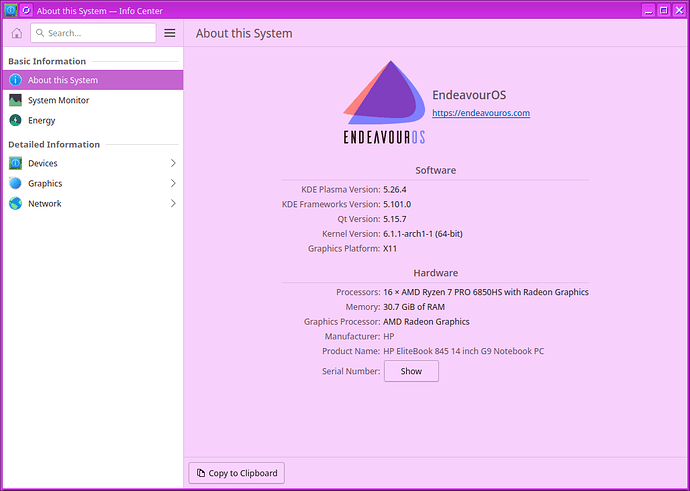Expand the Devices chevron
The image size is (690, 491).
click(173, 163)
